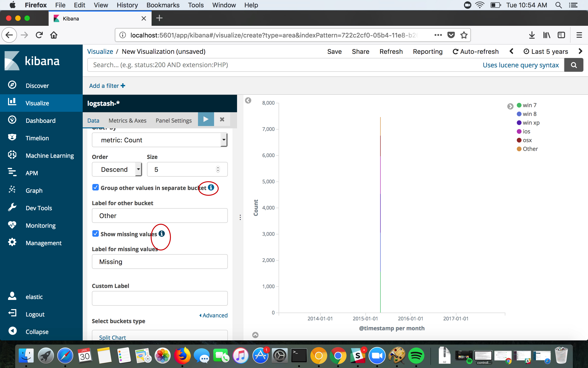This screenshot has width=588, height=368.
Task: Open the Bookmarks menu in the menu bar
Action: pyautogui.click(x=163, y=5)
